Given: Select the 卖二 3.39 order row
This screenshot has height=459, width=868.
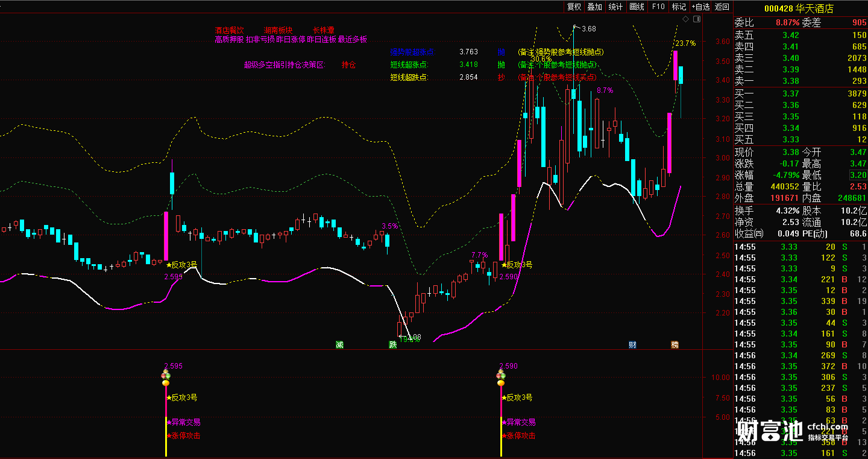Looking at the screenshot, I should [800, 69].
